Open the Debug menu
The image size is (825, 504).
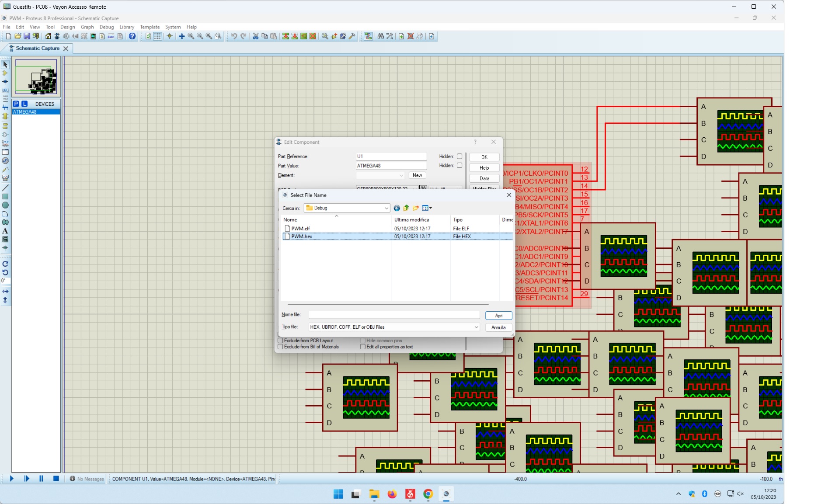point(107,27)
